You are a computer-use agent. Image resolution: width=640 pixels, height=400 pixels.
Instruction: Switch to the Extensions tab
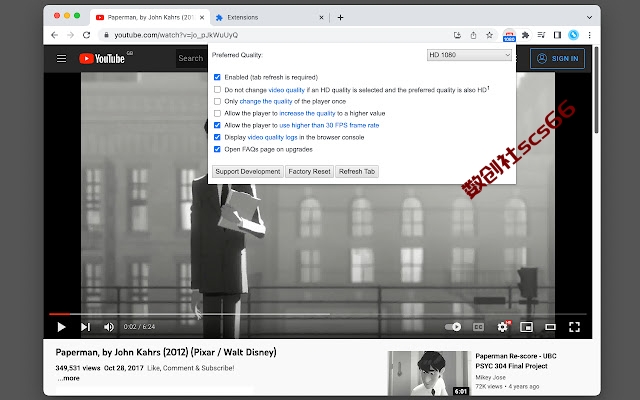pos(267,18)
